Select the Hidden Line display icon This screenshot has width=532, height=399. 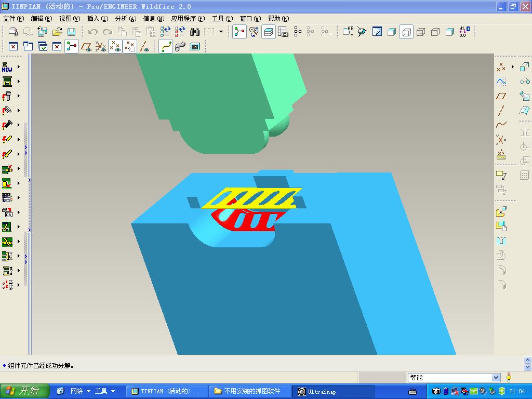421,32
